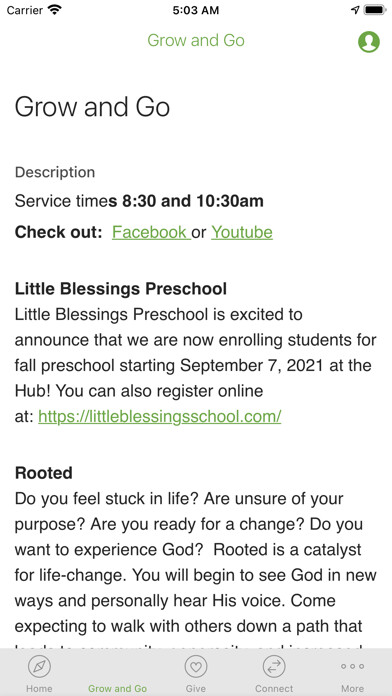This screenshot has height=696, width=392.
Task: Open the Facebook link
Action: pos(151,232)
